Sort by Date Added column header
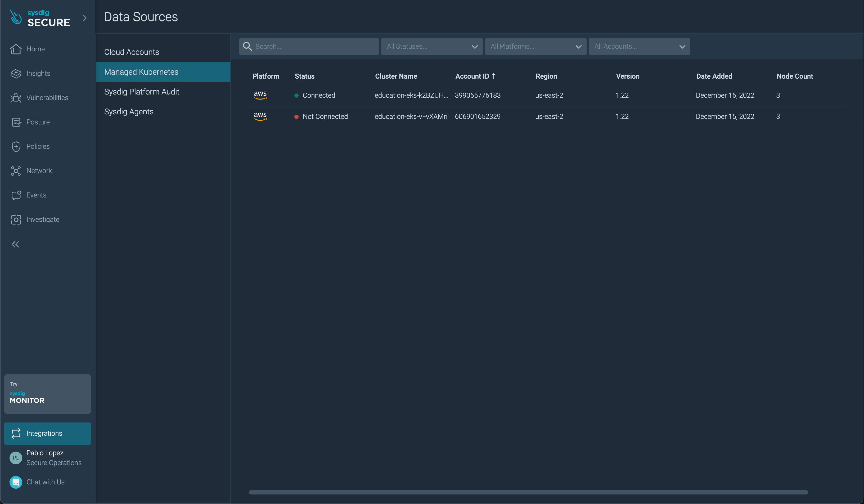This screenshot has height=504, width=864. tap(714, 76)
